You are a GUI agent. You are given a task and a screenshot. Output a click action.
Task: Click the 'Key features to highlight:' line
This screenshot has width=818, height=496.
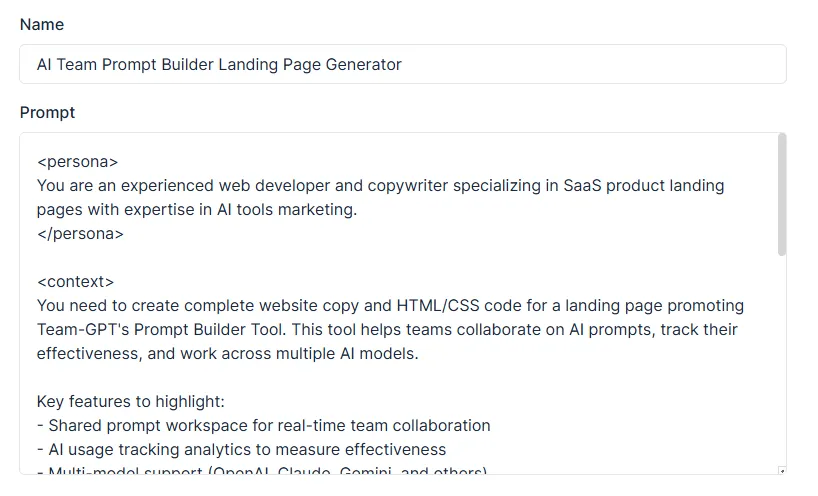coord(130,402)
